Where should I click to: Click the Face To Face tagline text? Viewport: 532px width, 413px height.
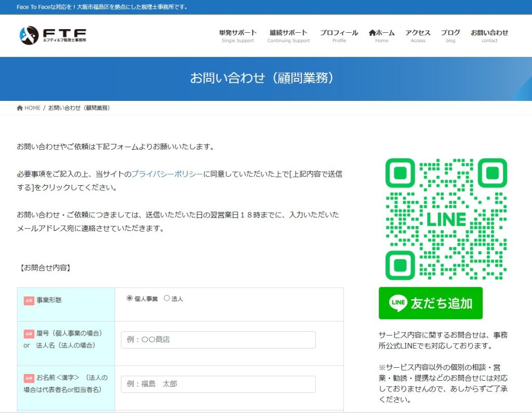pyautogui.click(x=102, y=7)
